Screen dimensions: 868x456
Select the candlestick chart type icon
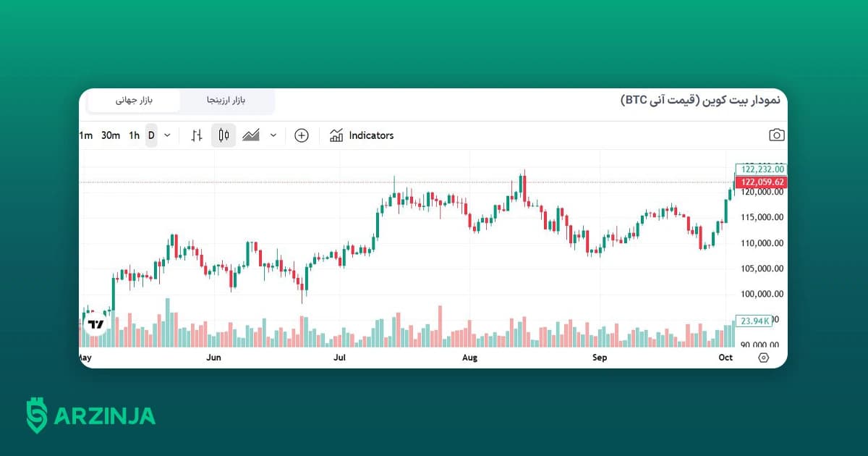click(223, 135)
